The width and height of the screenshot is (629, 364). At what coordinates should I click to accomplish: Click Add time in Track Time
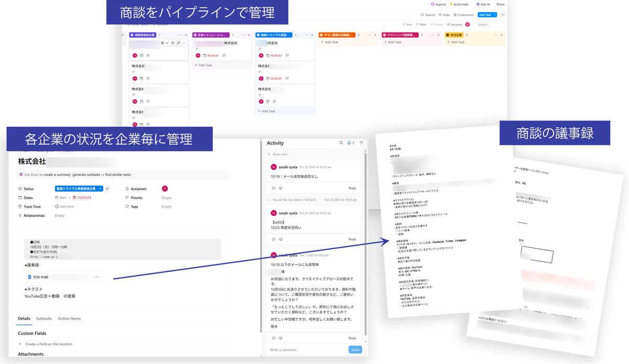(64, 206)
